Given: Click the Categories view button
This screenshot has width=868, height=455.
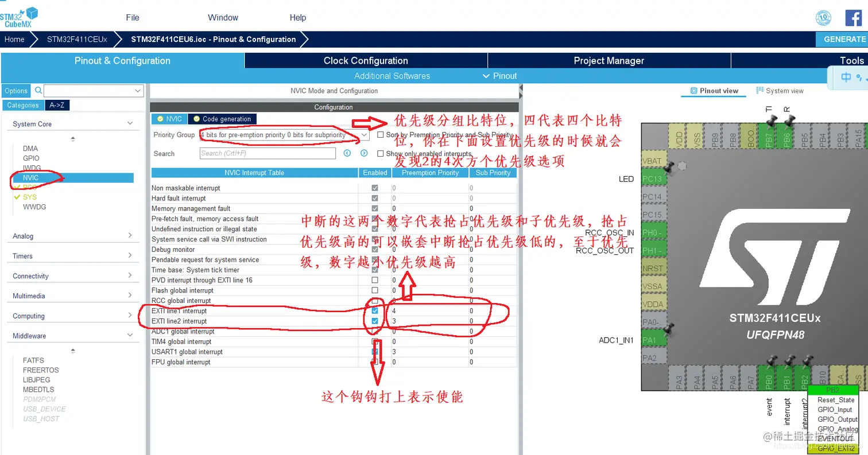Looking at the screenshot, I should tap(23, 105).
